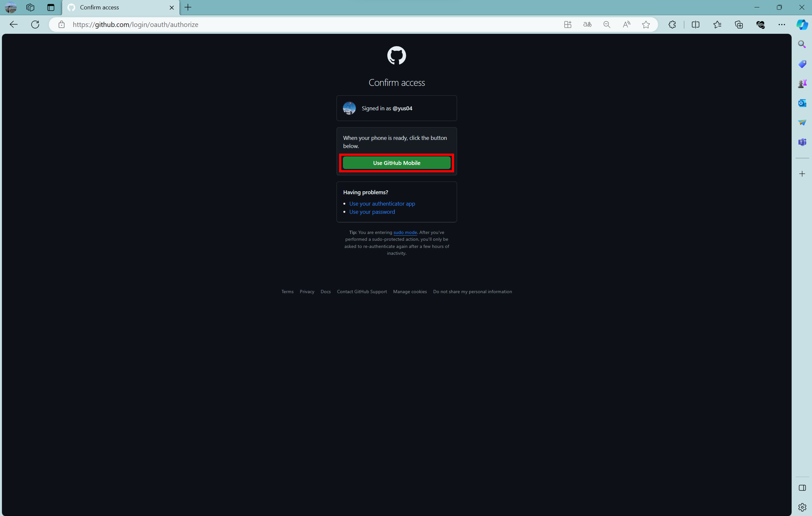The image size is (812, 516).
Task: Open Collections
Action: (739, 24)
